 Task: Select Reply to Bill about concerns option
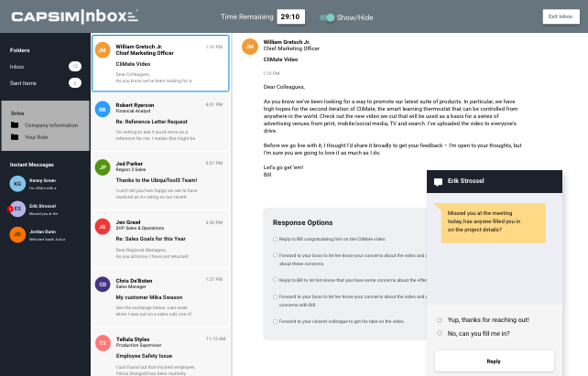276,280
